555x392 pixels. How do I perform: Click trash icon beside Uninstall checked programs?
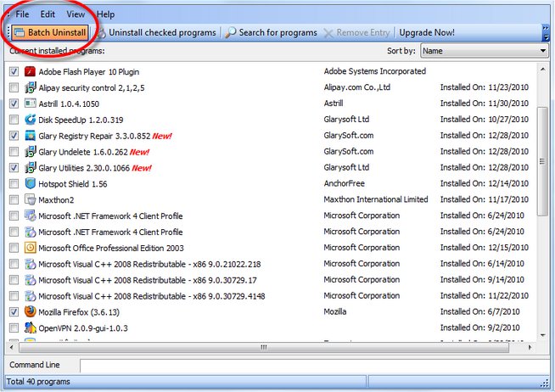101,33
